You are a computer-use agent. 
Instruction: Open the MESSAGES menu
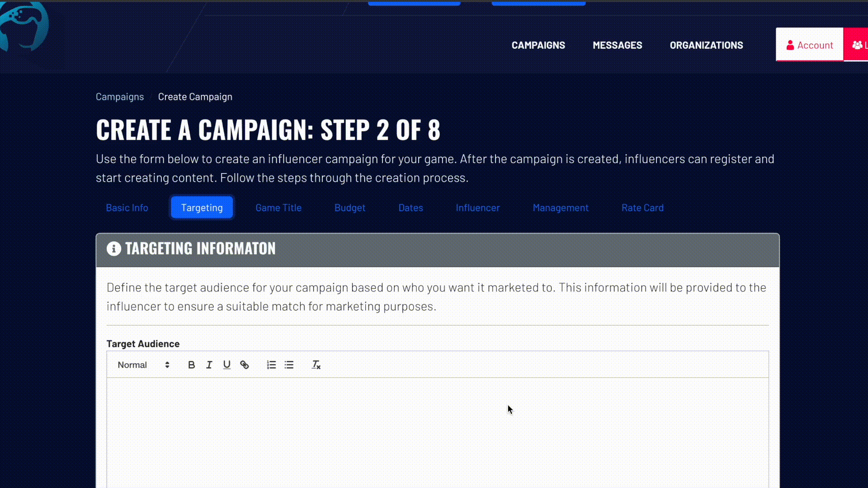pyautogui.click(x=617, y=45)
